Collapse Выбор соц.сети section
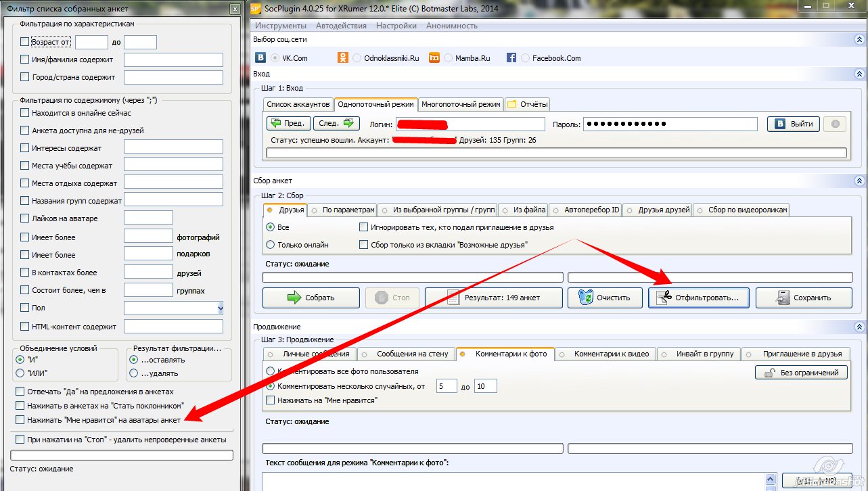The height and width of the screenshot is (491, 868). [x=859, y=40]
